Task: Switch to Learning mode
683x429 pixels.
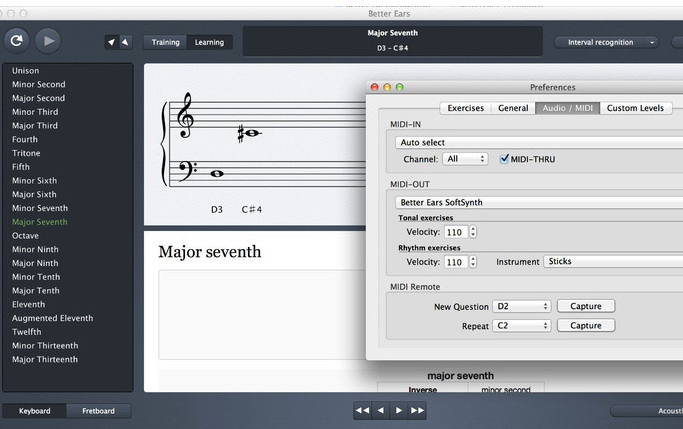Action: 209,42
